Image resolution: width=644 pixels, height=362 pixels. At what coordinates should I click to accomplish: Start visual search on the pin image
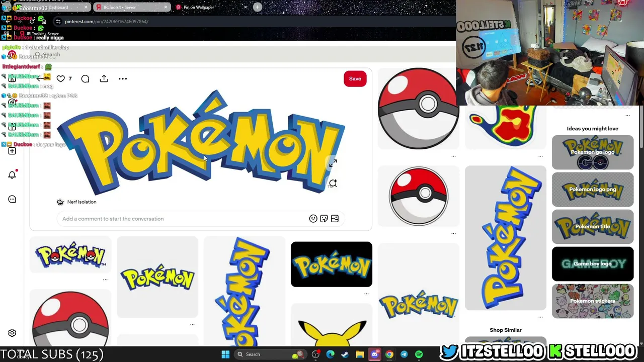coord(333,184)
